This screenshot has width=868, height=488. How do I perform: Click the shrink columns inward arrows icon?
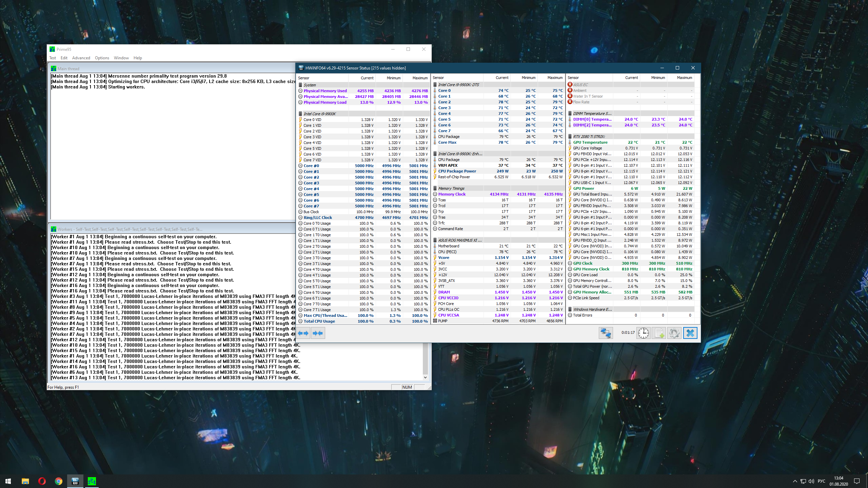(318, 333)
